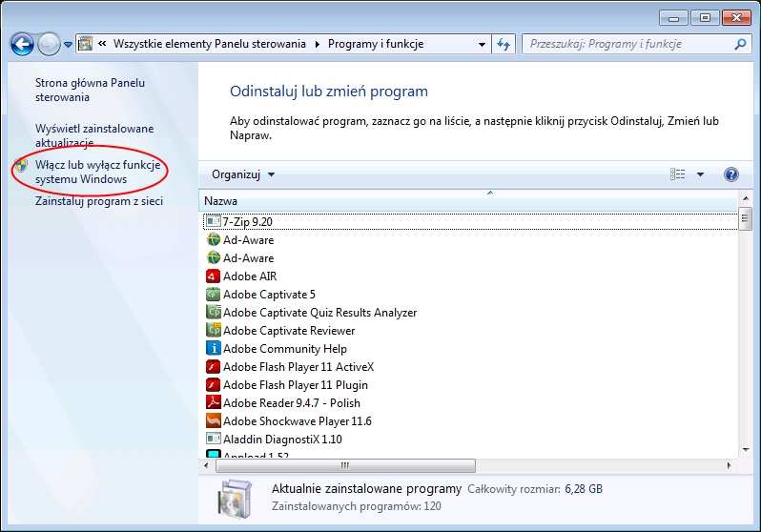Click the horizontal scrollbar left arrow

[206, 465]
